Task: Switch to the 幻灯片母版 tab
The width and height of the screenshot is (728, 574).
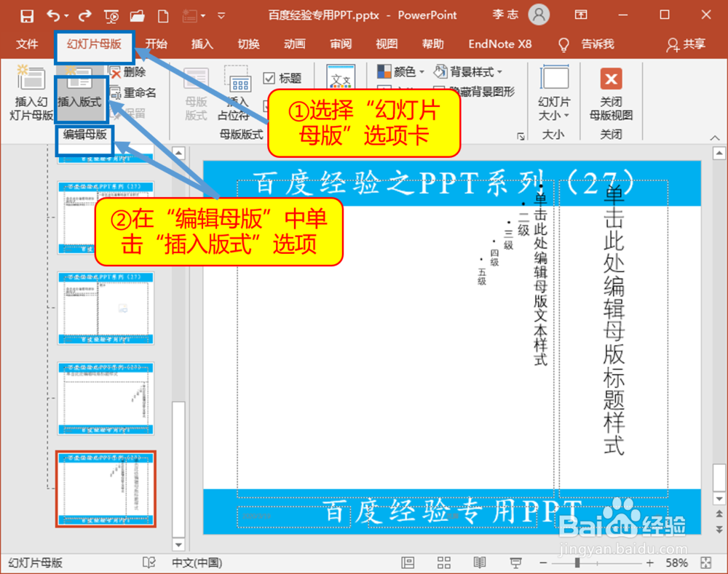Action: 94,44
